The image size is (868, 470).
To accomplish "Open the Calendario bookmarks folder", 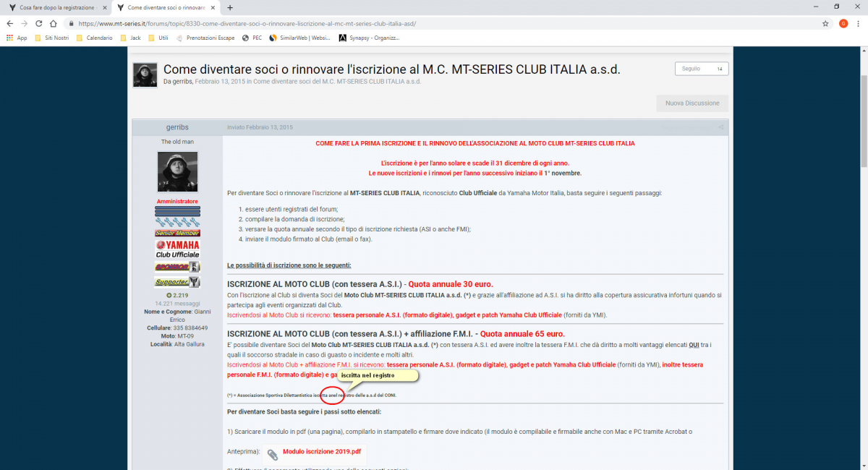I will coord(95,38).
